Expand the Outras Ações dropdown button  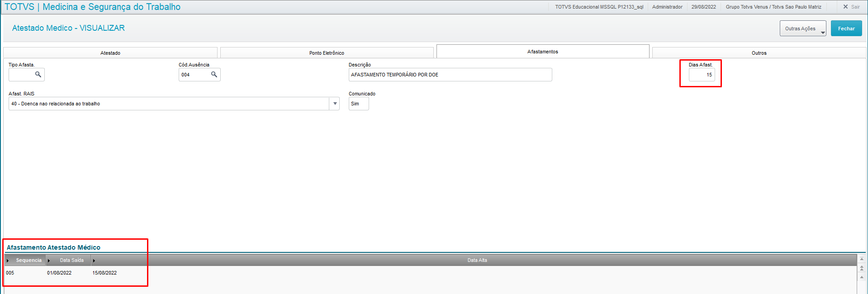[x=803, y=28]
